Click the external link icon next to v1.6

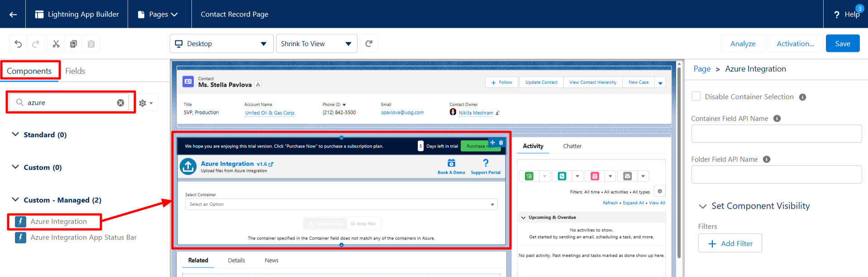click(271, 164)
